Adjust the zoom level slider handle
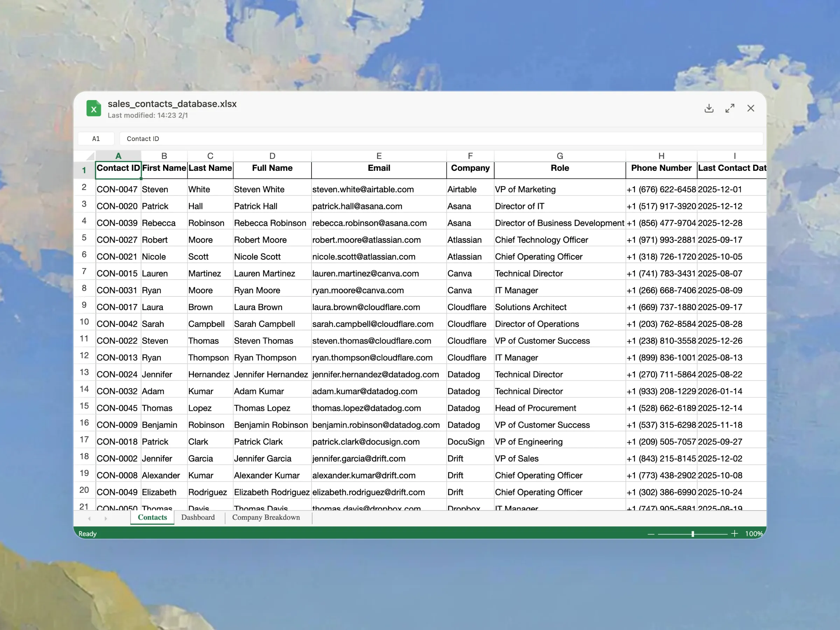840x630 pixels. (x=693, y=534)
